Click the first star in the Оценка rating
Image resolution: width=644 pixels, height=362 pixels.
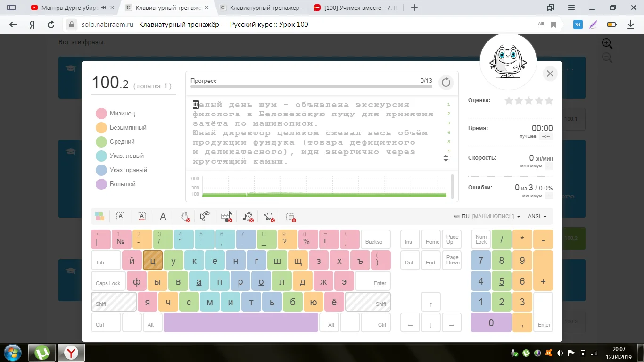[509, 100]
